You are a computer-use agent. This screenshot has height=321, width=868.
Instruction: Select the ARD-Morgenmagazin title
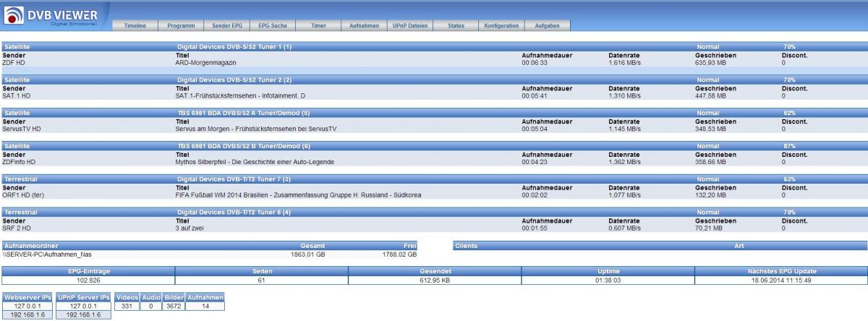(x=205, y=62)
